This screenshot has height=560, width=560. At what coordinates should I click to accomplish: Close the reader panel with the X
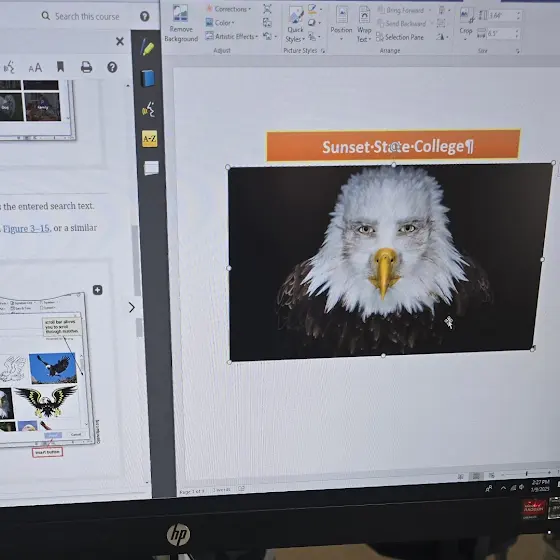pyautogui.click(x=120, y=41)
